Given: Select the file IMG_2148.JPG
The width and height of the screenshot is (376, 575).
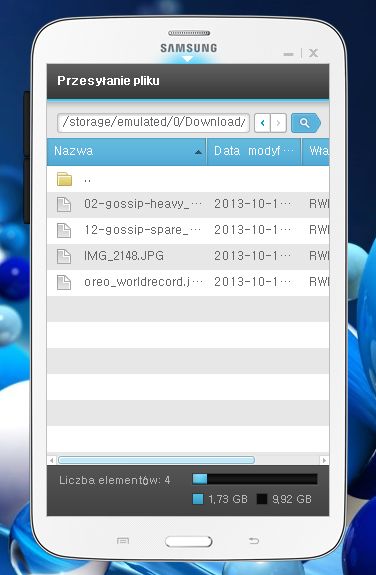Looking at the screenshot, I should pyautogui.click(x=124, y=256).
